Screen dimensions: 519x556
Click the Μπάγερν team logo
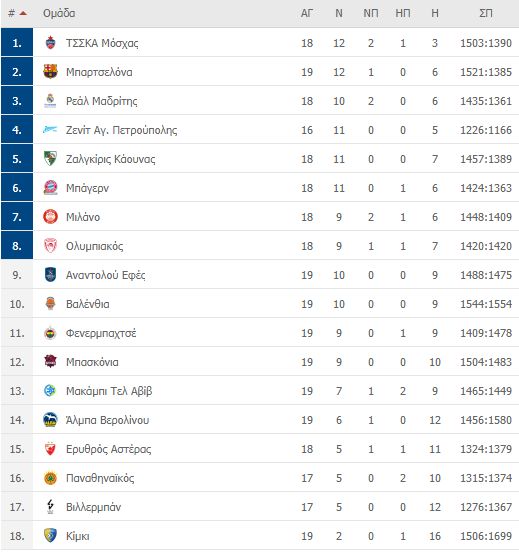click(50, 188)
